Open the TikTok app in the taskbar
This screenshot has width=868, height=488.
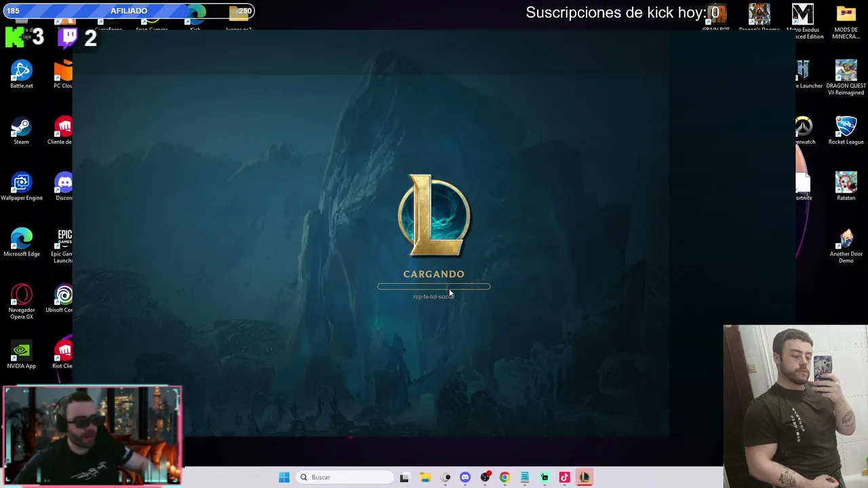(564, 477)
